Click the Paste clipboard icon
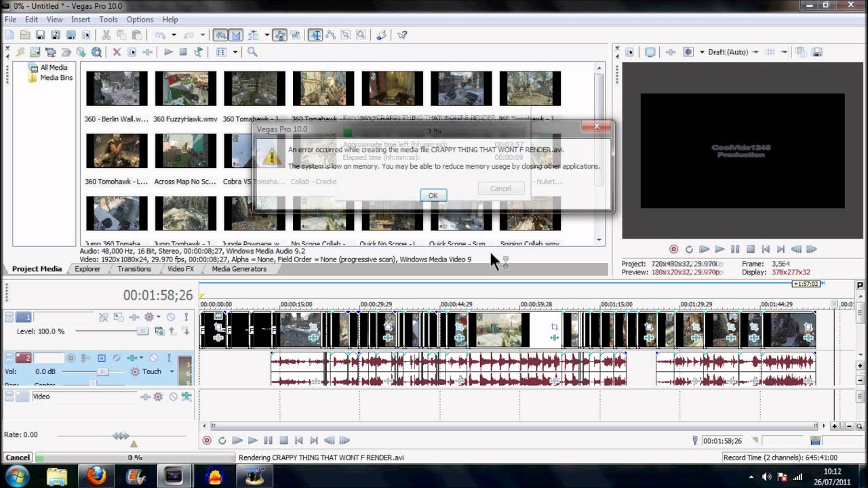 136,35
